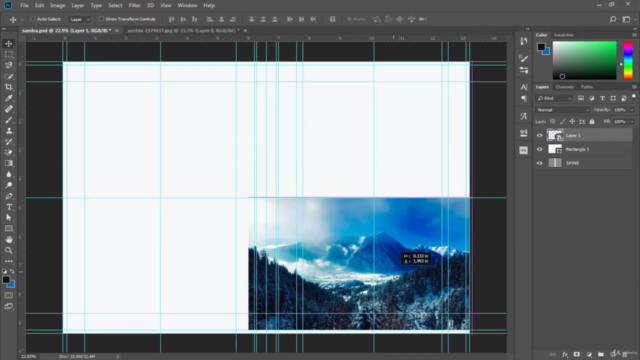Select the Eyedropper tool
Screen dimensions: 640x360
tap(9, 98)
